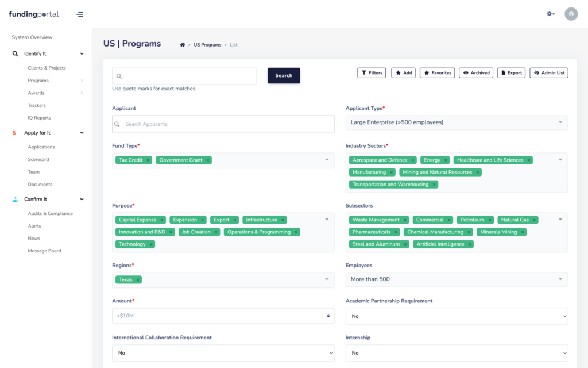The width and height of the screenshot is (588, 368).
Task: Click the star icon in Favorites button
Action: 428,72
